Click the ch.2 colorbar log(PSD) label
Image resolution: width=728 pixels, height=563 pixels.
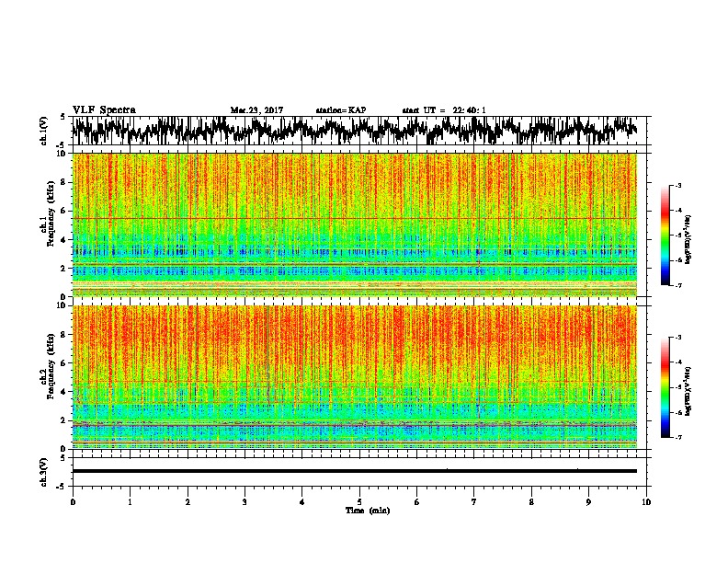click(688, 391)
